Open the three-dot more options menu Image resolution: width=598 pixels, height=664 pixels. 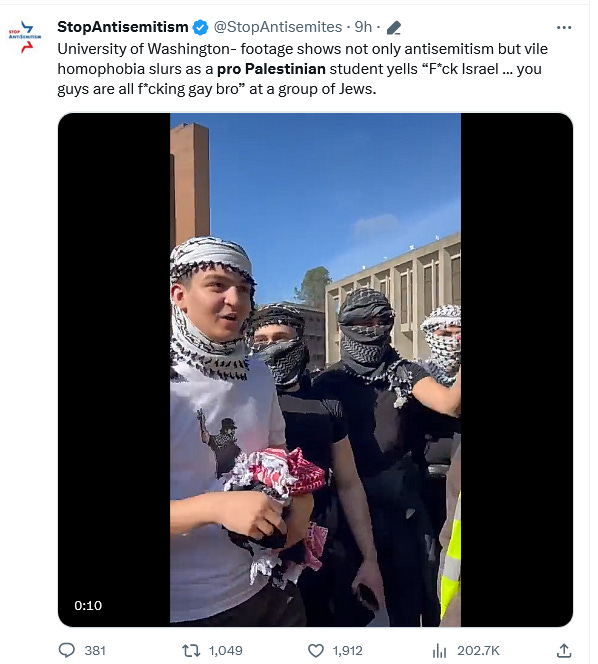pos(564,28)
